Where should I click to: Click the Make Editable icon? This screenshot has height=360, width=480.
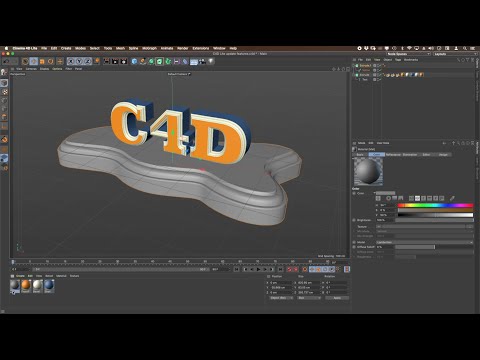pos(4,72)
